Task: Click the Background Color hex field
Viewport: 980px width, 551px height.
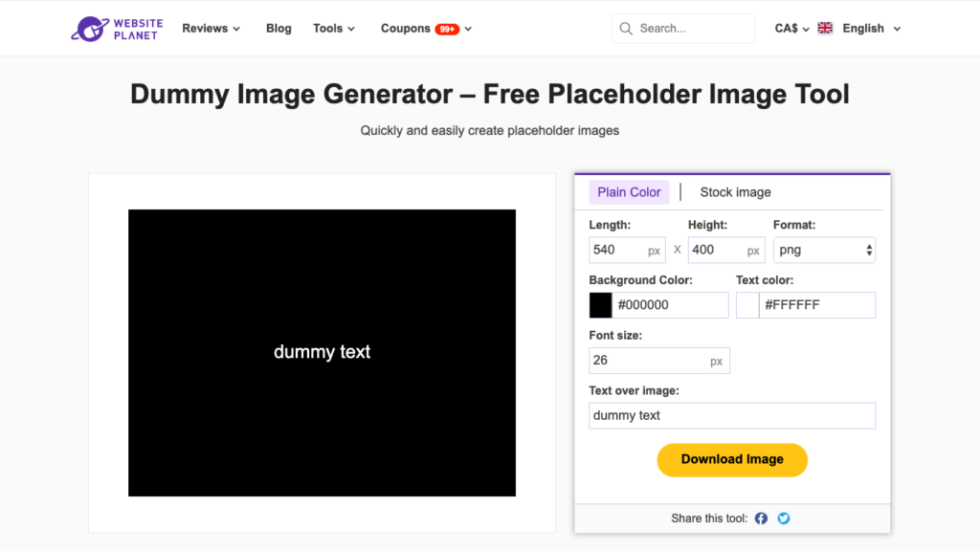Action: coord(670,305)
